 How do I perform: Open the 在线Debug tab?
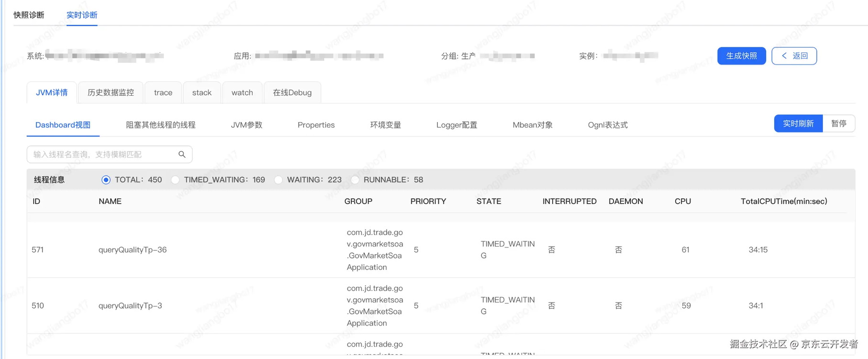pyautogui.click(x=292, y=92)
